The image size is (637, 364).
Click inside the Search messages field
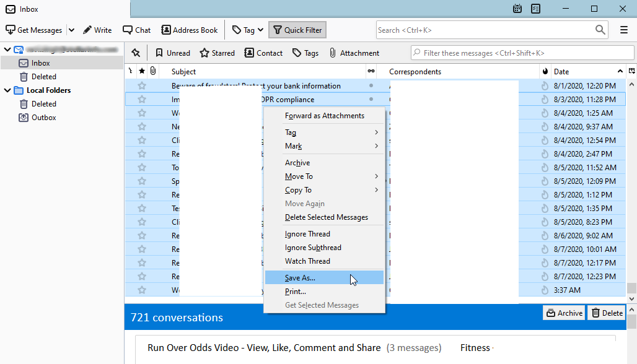click(483, 30)
